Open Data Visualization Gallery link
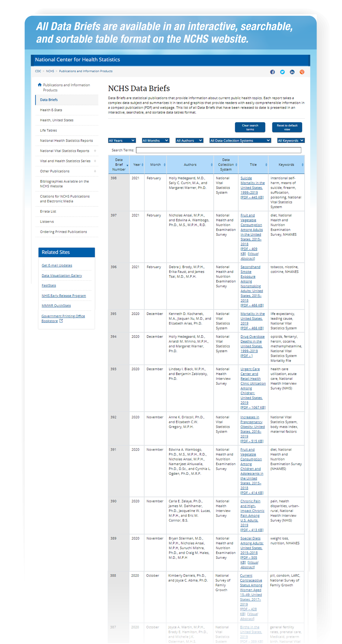Image resolution: width=342 pixels, height=644 pixels. 62,276
